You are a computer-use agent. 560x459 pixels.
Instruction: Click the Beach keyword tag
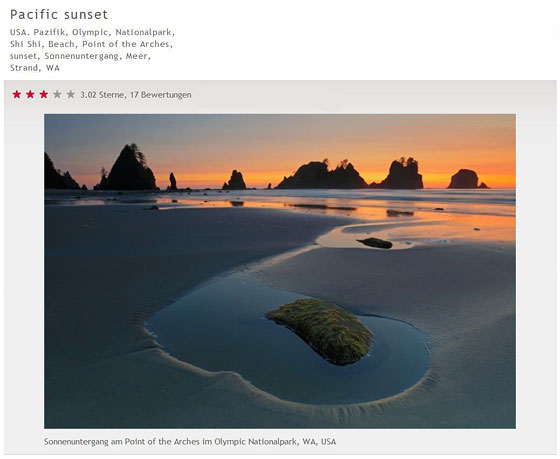pyautogui.click(x=62, y=44)
